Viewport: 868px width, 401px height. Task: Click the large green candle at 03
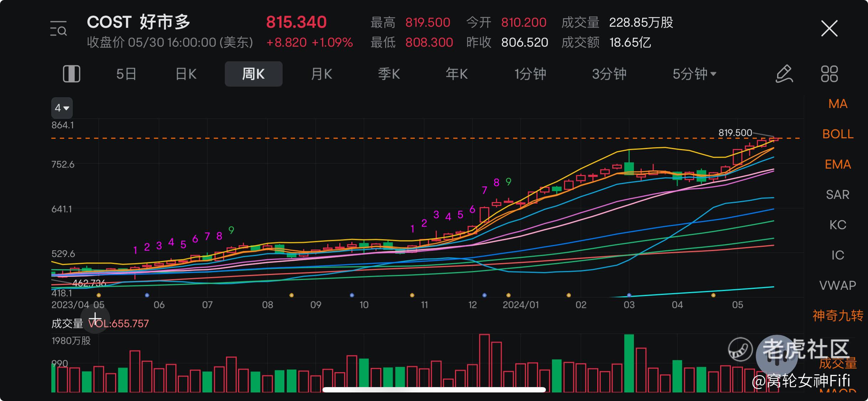pos(629,168)
